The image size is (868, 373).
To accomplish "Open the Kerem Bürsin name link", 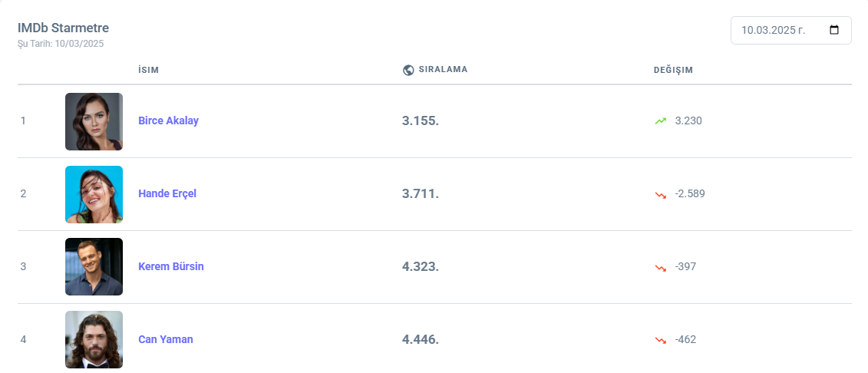I will tap(171, 266).
